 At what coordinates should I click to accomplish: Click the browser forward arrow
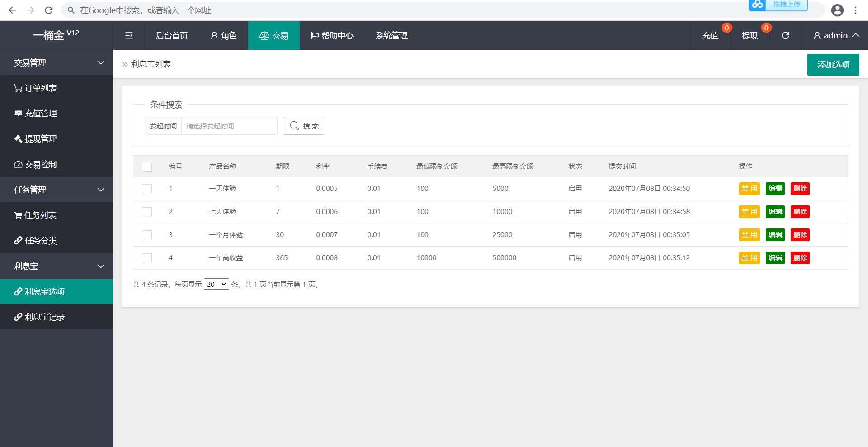click(x=30, y=10)
